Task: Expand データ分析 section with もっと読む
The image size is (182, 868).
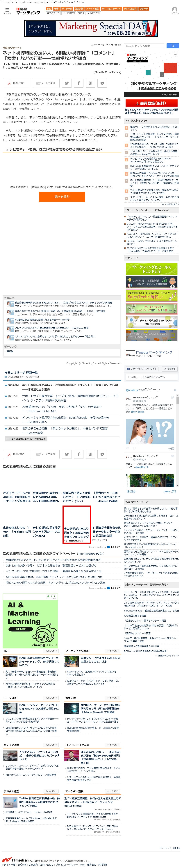Action: (51, 698)
